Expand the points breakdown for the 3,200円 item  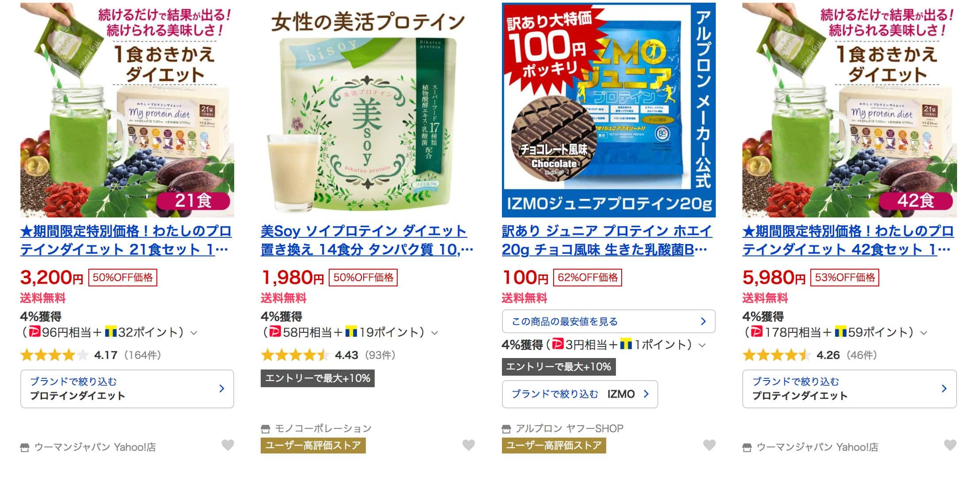(x=194, y=333)
